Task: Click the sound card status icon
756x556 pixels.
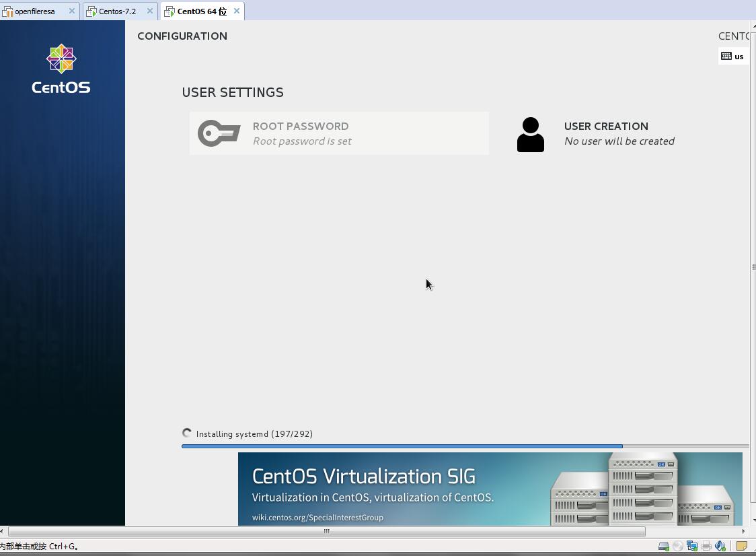Action: coord(720,546)
